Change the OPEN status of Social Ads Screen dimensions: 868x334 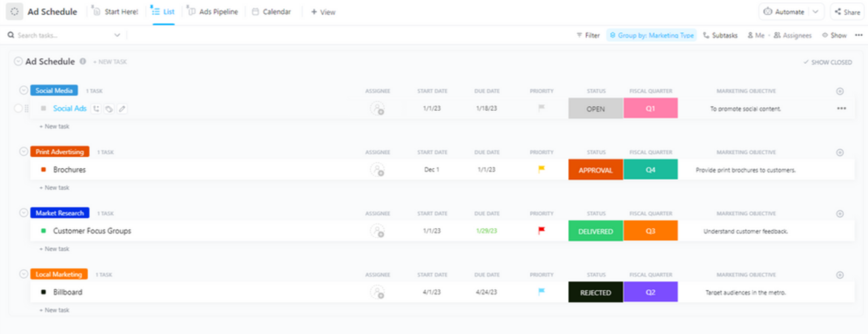[x=595, y=108]
